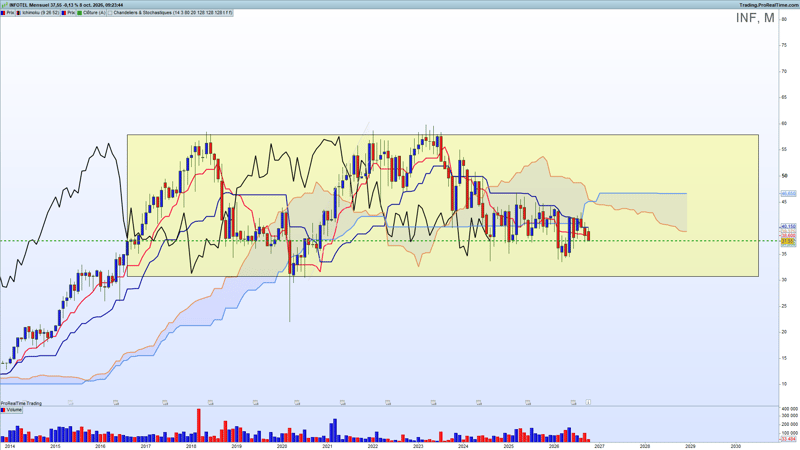Click the 2020 time axis label
The image size is (800, 450).
pyautogui.click(x=282, y=446)
